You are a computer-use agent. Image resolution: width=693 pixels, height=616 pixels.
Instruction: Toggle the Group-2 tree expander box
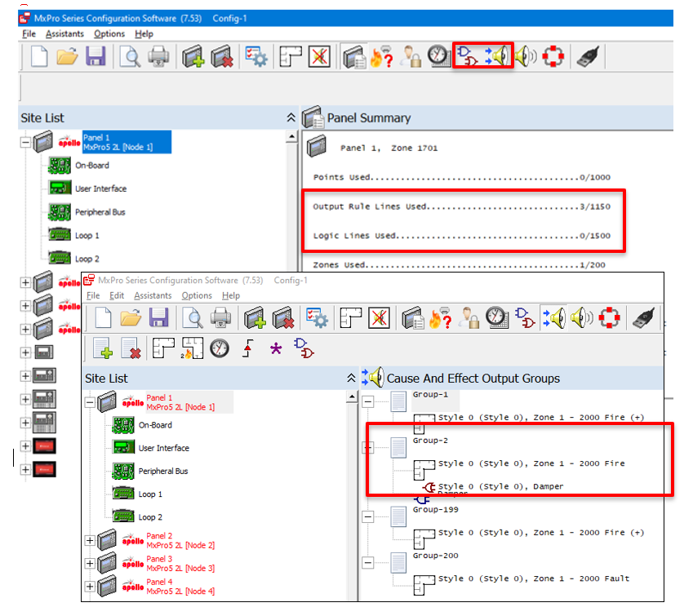pos(368,447)
